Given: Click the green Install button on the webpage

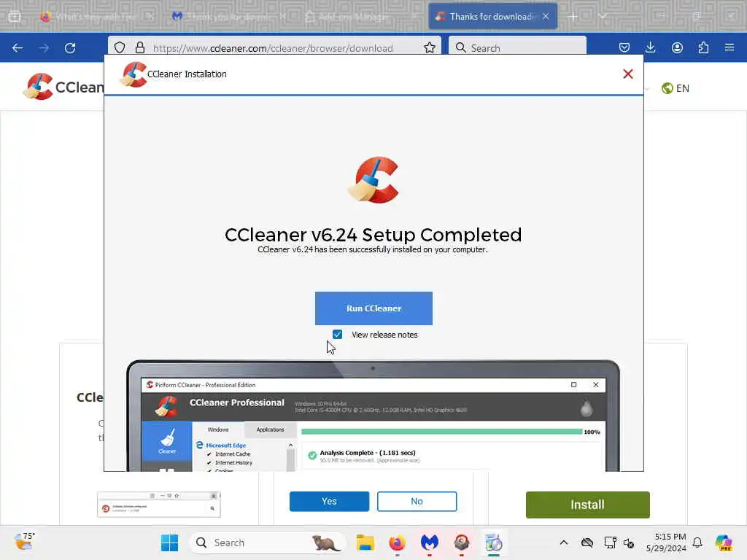Looking at the screenshot, I should point(587,505).
